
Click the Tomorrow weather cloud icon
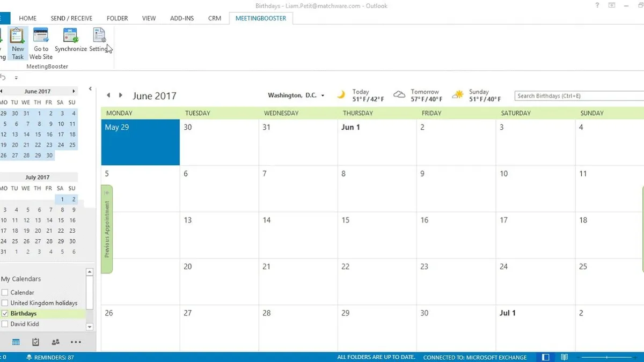[399, 95]
